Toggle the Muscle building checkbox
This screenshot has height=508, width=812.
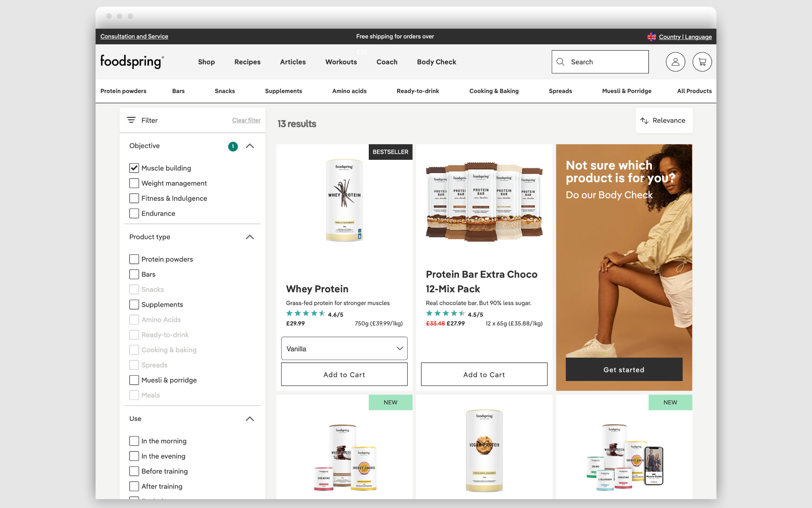[x=134, y=168]
